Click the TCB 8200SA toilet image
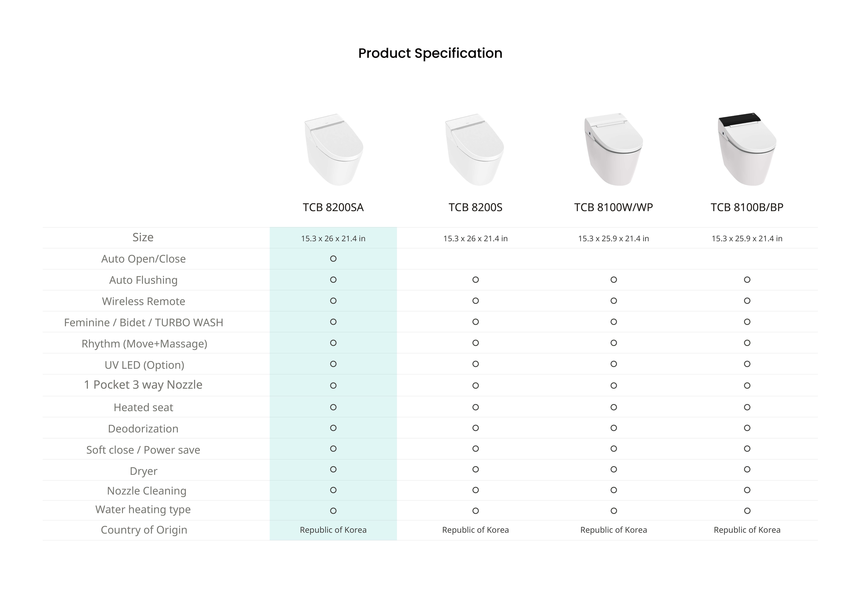This screenshot has height=616, width=861. click(x=333, y=149)
